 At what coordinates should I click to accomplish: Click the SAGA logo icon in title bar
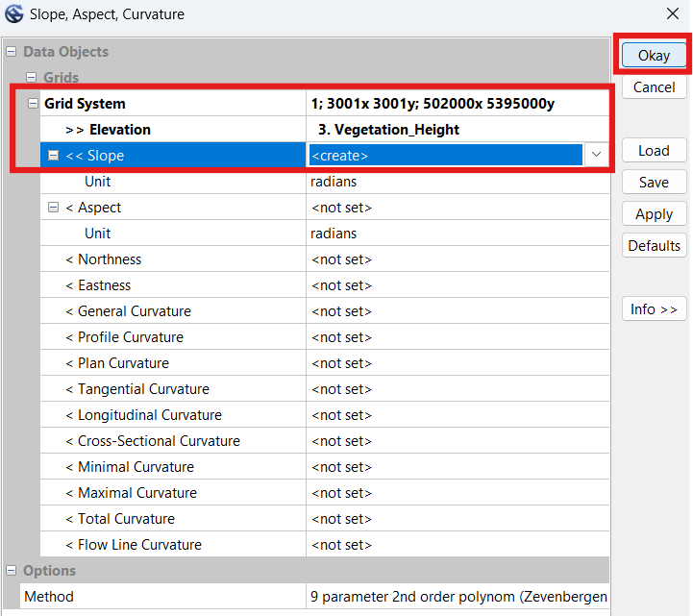click(x=14, y=14)
